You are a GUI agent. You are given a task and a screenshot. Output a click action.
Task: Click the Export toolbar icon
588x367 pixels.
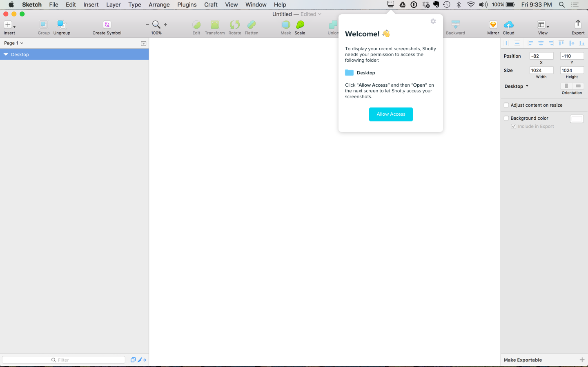click(x=578, y=24)
